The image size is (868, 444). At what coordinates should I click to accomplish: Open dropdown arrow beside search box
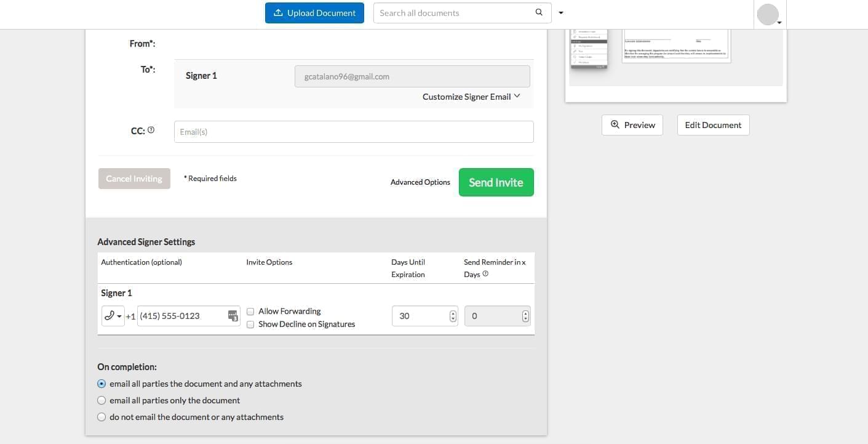[560, 13]
